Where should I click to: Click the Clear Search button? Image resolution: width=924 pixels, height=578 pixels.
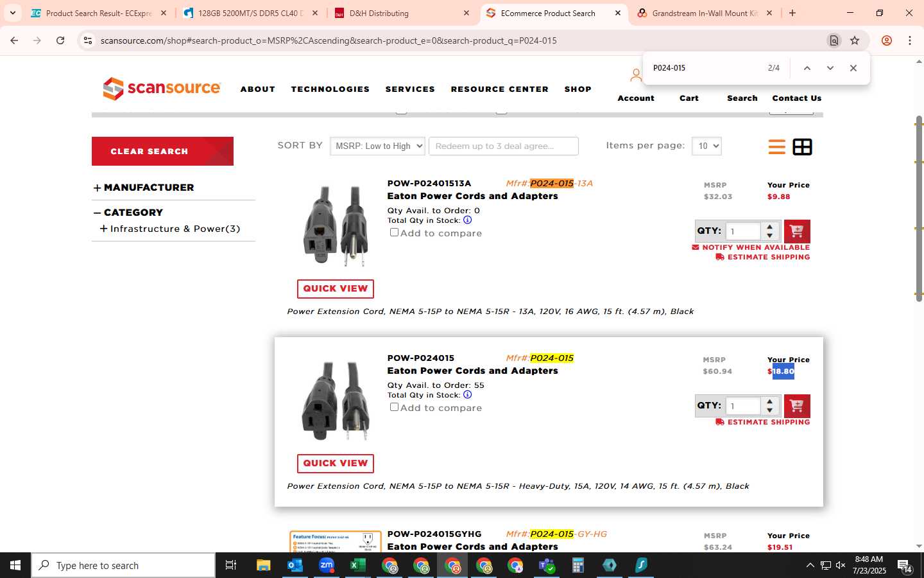[162, 151]
